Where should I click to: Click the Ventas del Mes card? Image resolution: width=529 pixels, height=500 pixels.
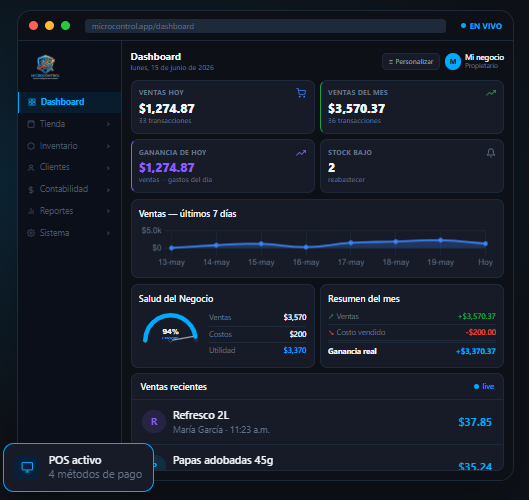(412, 107)
